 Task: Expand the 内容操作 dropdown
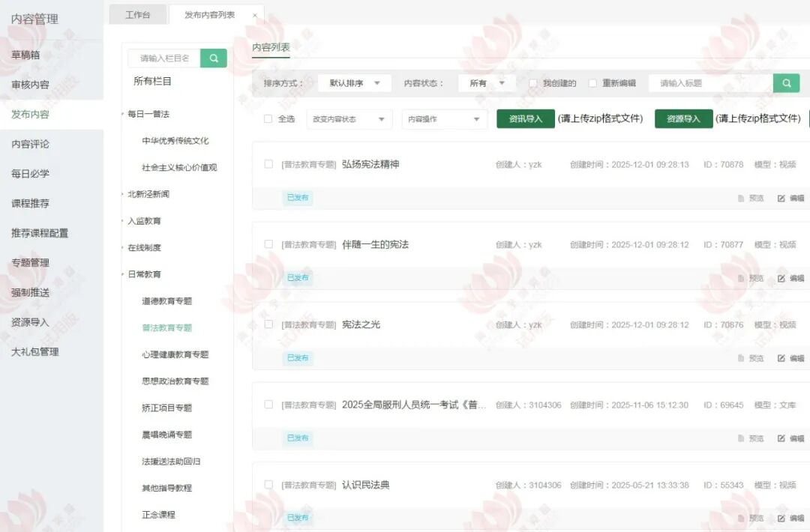444,119
